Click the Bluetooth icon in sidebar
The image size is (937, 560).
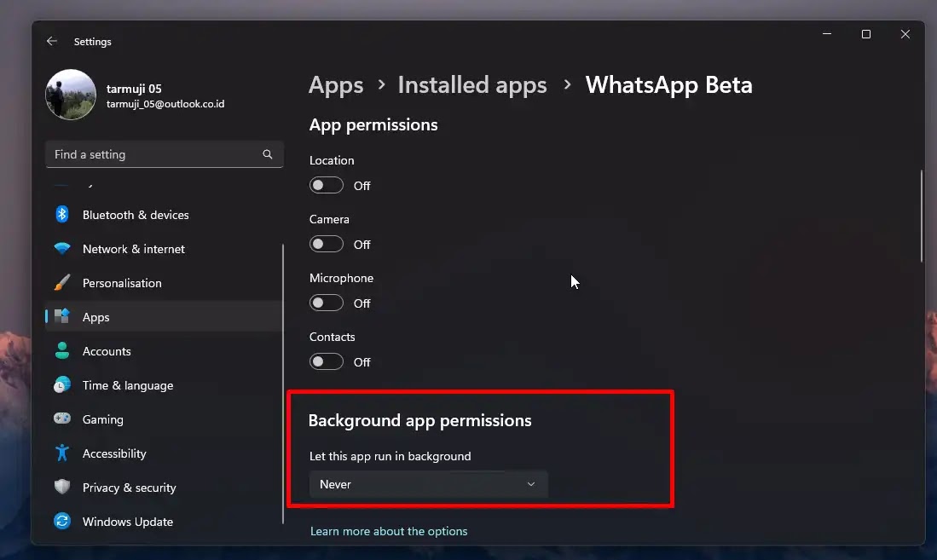(x=62, y=214)
